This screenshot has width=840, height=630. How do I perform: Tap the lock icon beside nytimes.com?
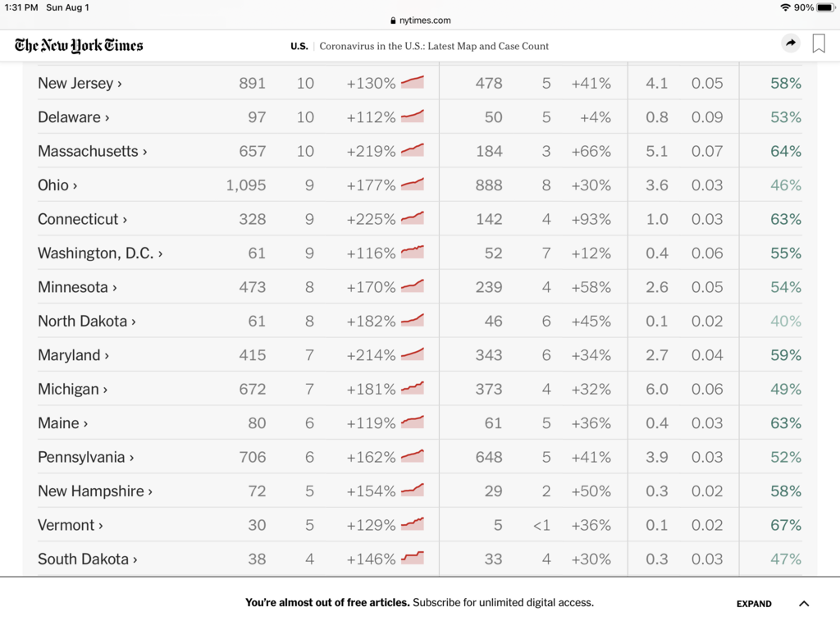(394, 21)
